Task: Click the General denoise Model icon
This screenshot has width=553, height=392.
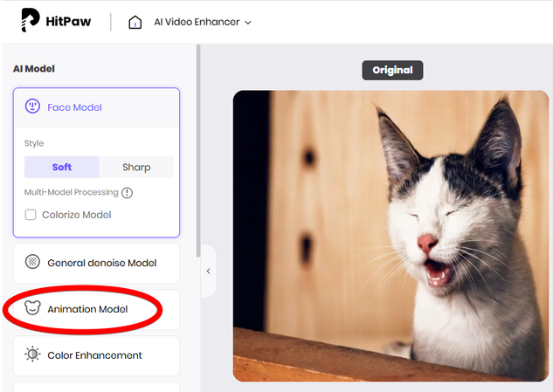Action: click(x=32, y=262)
